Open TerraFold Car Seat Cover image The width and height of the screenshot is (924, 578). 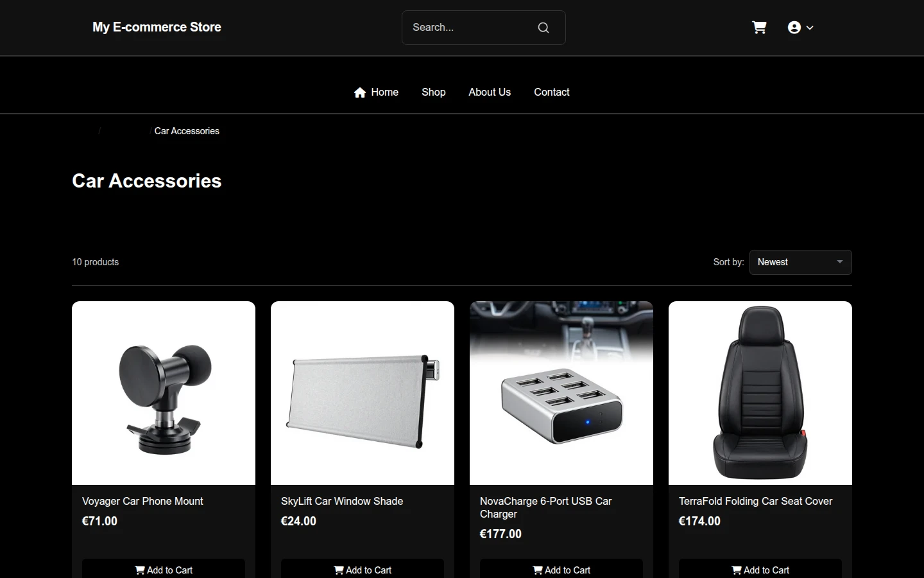click(760, 393)
